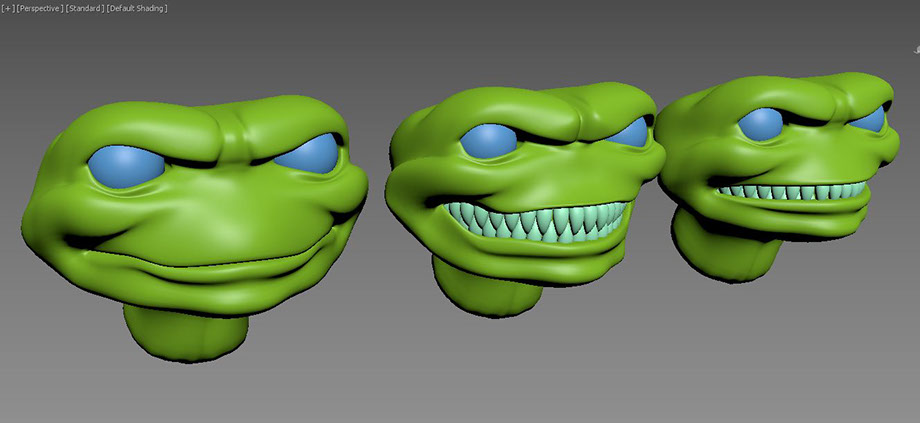The height and width of the screenshot is (423, 920).
Task: Click the left head's right blue eye
Action: [307, 154]
